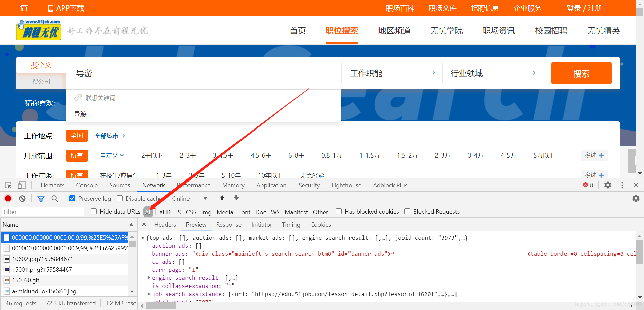Uncheck the Preserve log checkbox
Viewport: 644px width, 310px height.
(x=72, y=198)
